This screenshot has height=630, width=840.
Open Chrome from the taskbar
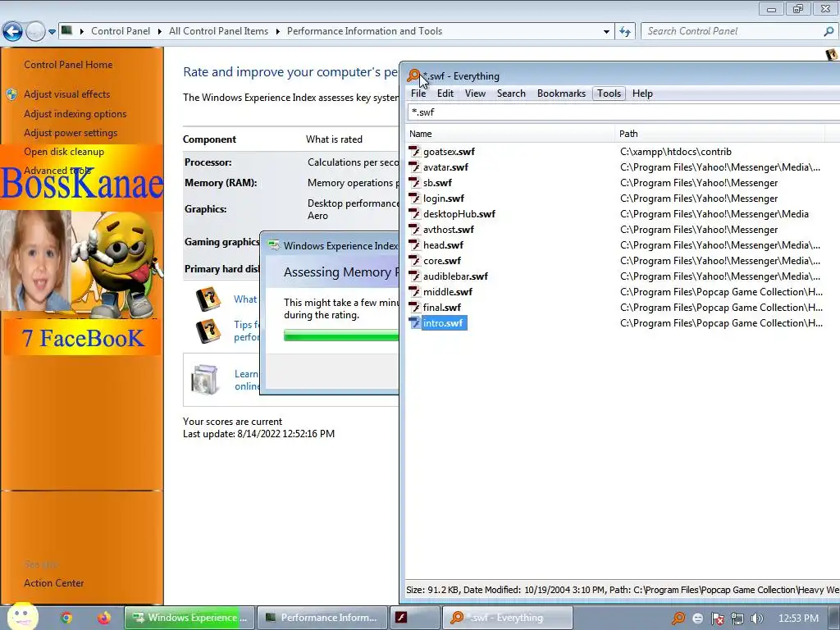coord(66,618)
